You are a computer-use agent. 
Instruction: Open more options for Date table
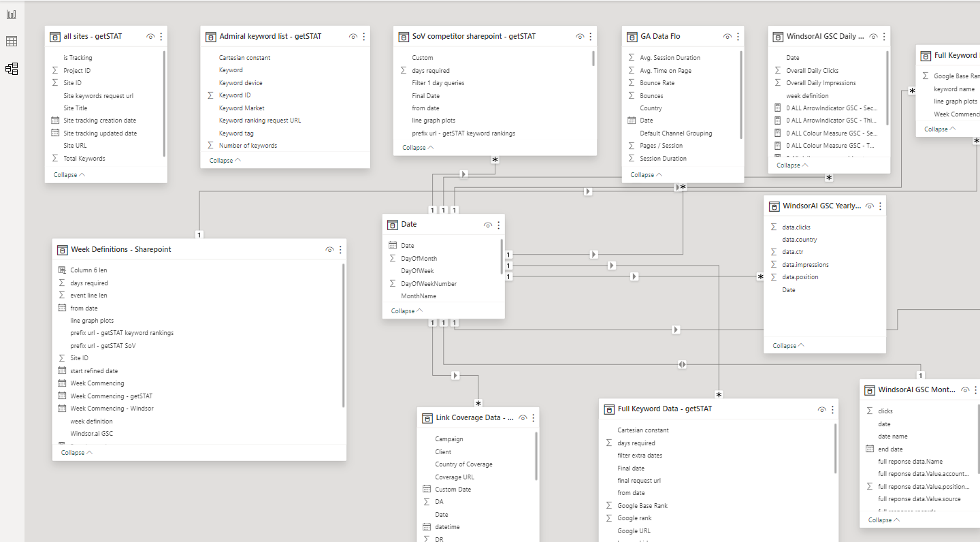(x=499, y=225)
